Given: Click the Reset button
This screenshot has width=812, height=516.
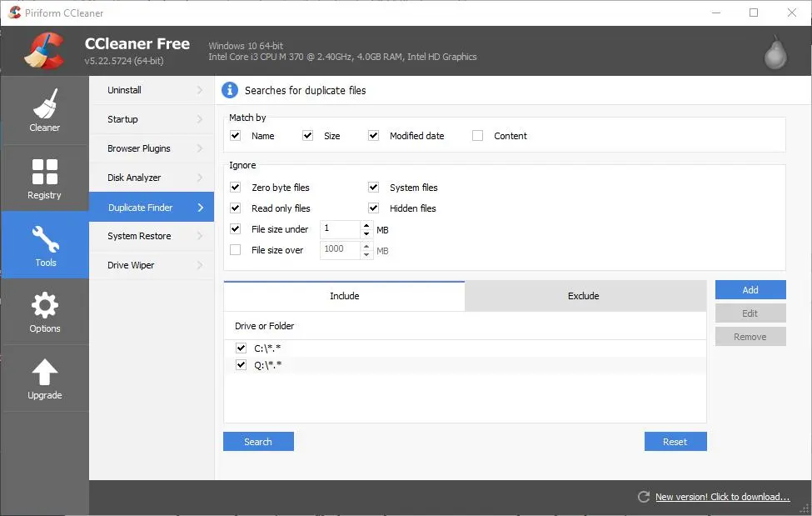Looking at the screenshot, I should point(675,441).
